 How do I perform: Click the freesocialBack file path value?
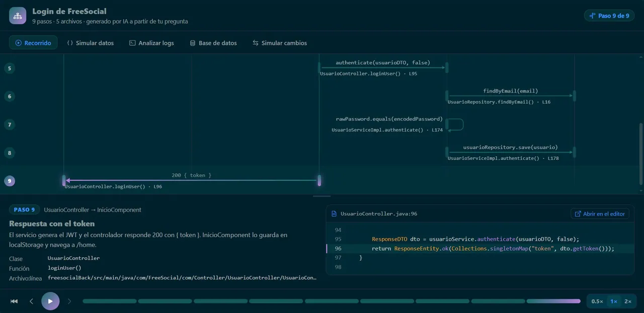pyautogui.click(x=182, y=277)
